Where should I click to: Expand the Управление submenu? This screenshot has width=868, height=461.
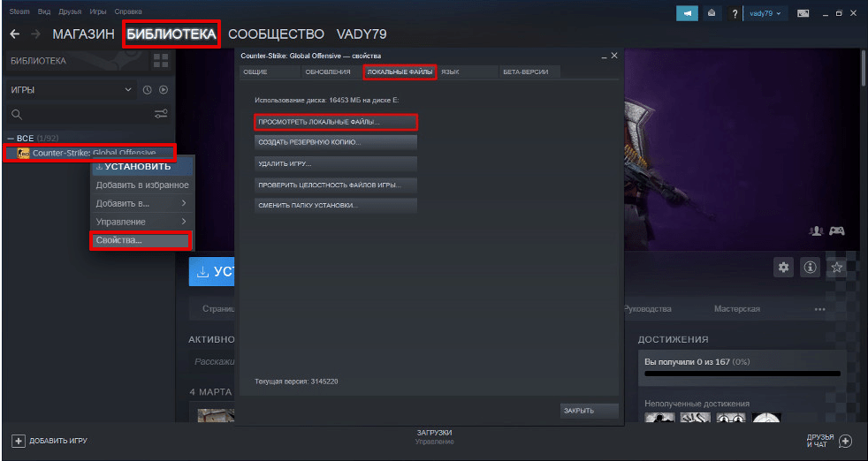[x=141, y=222]
